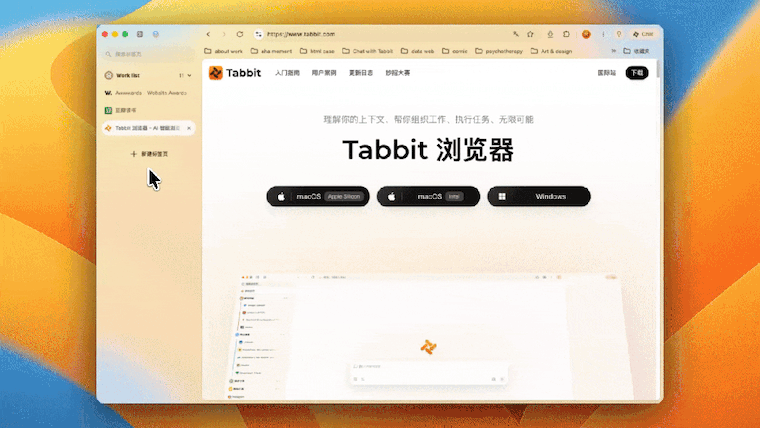
Task: Download the Windows version
Action: [539, 196]
